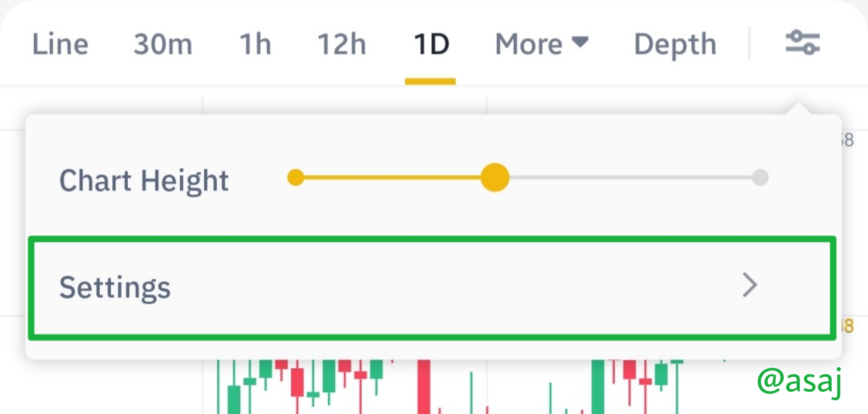
Task: Expand the More intervals dropdown
Action: [541, 44]
